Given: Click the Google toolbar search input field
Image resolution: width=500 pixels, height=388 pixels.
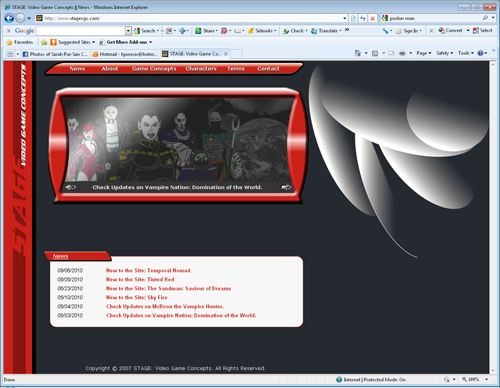Looking at the screenshot, I should point(81,31).
